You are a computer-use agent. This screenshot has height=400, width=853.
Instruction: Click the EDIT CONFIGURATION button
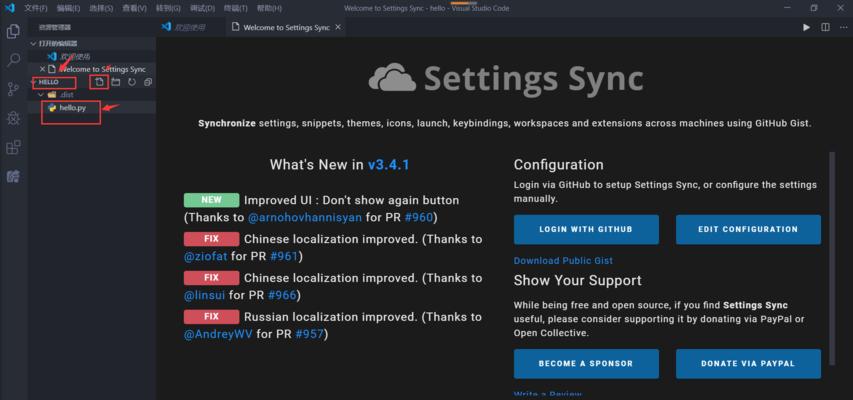point(748,229)
